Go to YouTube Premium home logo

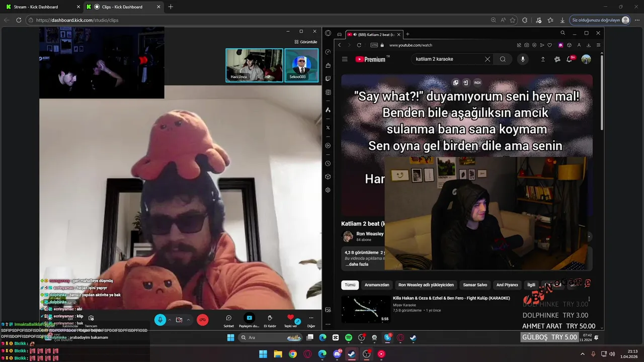tap(373, 59)
